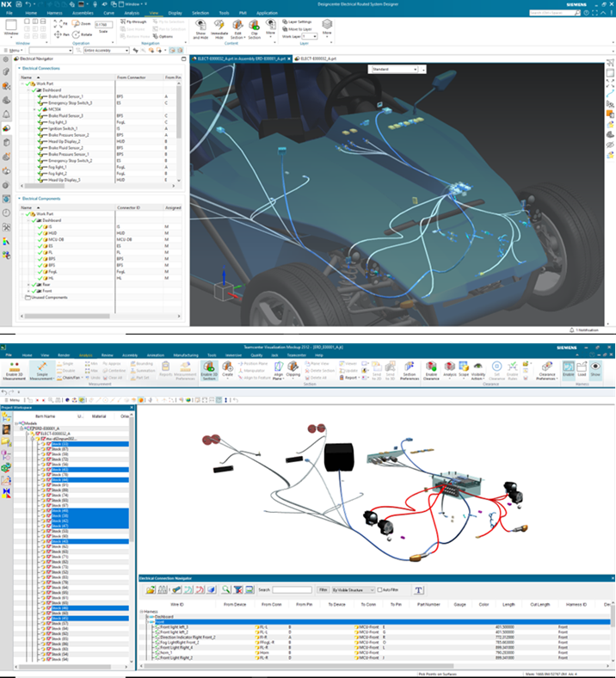This screenshot has width=616, height=678.
Task: Select the Rotate tool in NX ribbon
Action: pyautogui.click(x=82, y=34)
